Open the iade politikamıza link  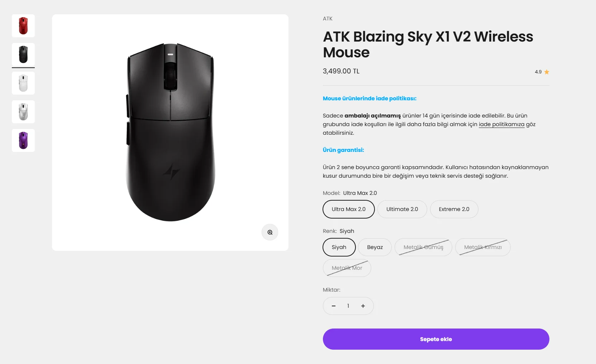tap(501, 124)
